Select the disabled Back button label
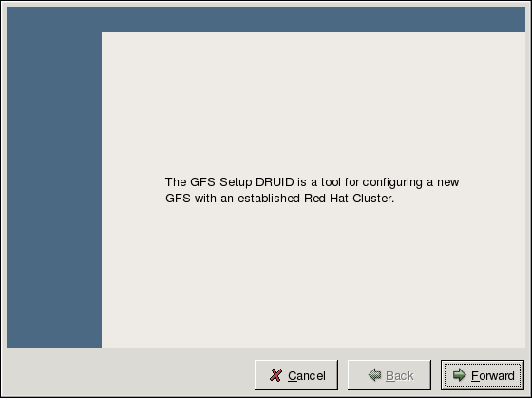The height and width of the screenshot is (398, 532). point(400,376)
